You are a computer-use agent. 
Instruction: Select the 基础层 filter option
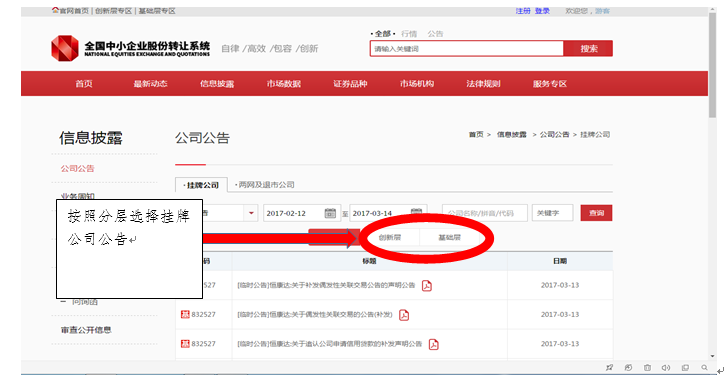[x=449, y=237]
